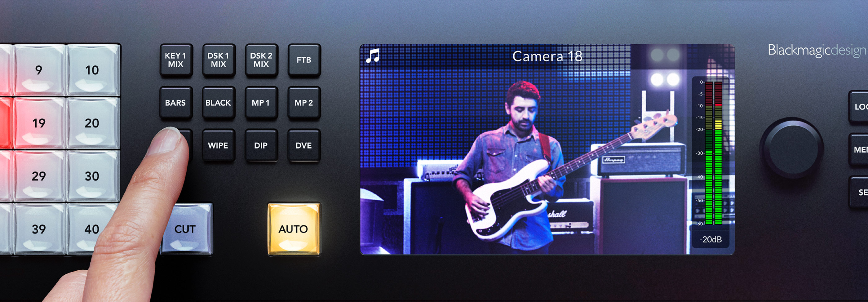868x302 pixels.
Task: Click the music note icon on display
Action: pyautogui.click(x=373, y=56)
